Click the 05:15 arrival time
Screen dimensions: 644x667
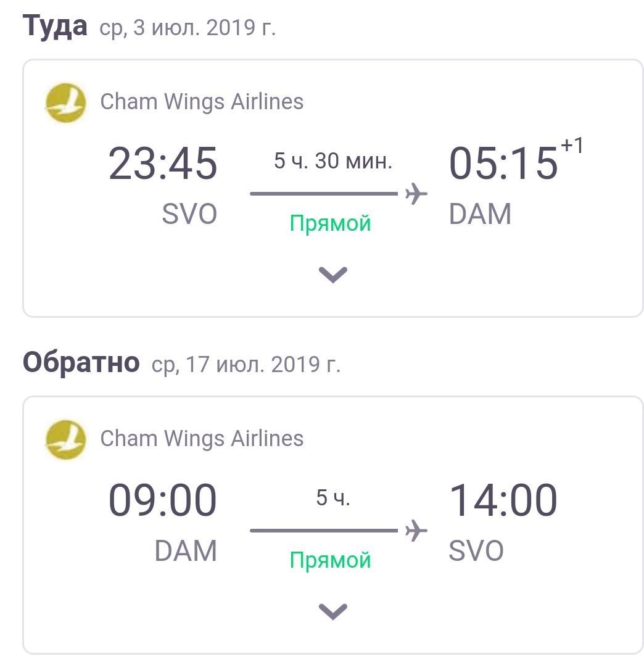[x=503, y=164]
